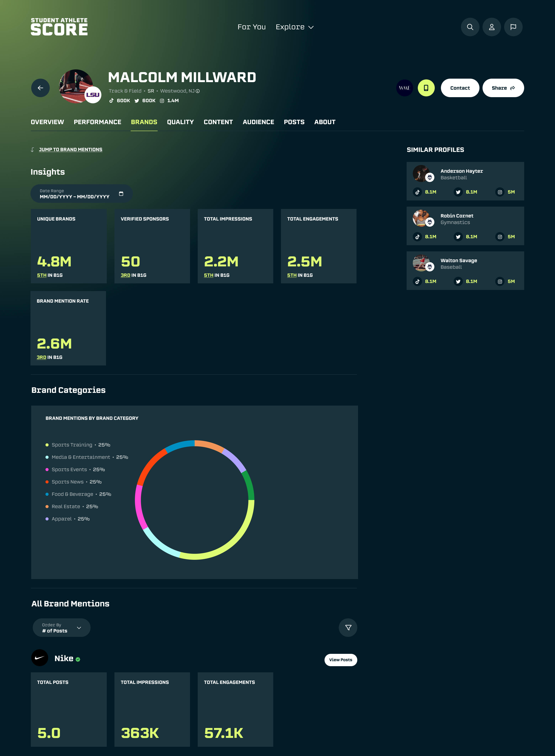Switch to the Posts tab

click(294, 122)
